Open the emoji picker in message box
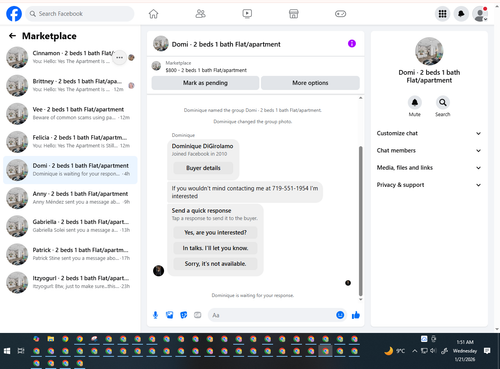 (340, 315)
